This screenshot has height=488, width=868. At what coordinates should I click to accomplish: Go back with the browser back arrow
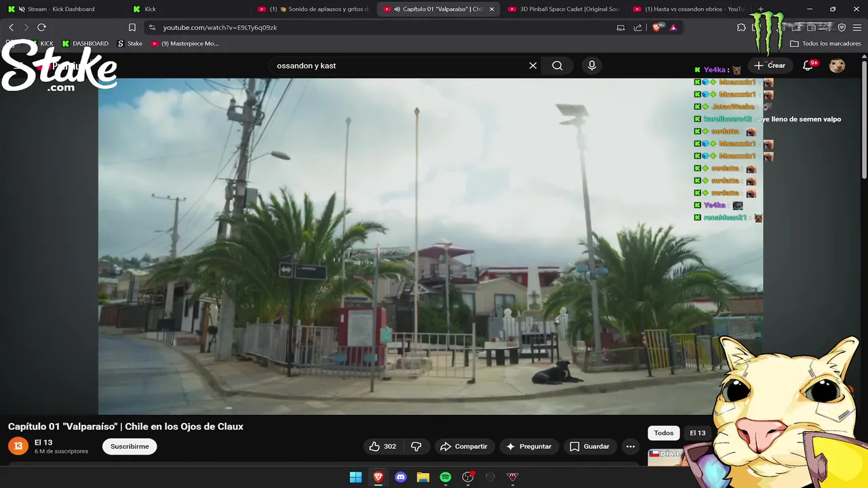[11, 27]
